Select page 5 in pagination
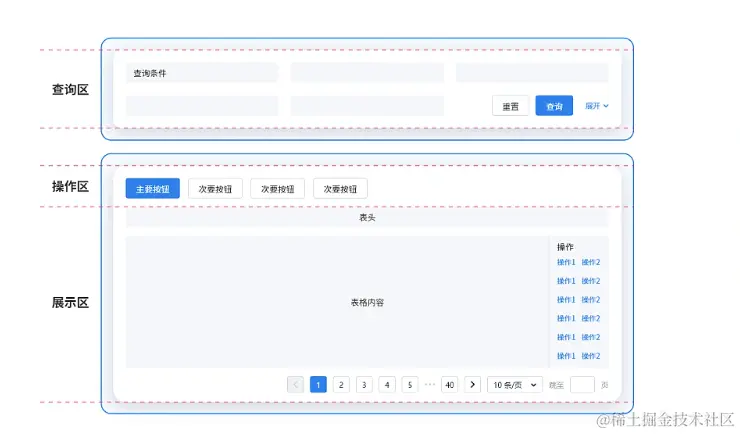 pyautogui.click(x=410, y=385)
